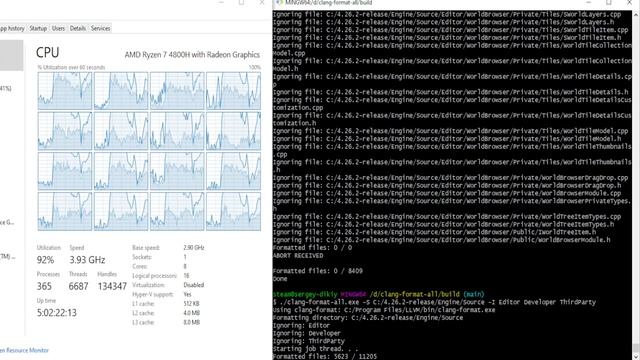Click the 6687 threads count
640x360 pixels.
[x=78, y=287]
